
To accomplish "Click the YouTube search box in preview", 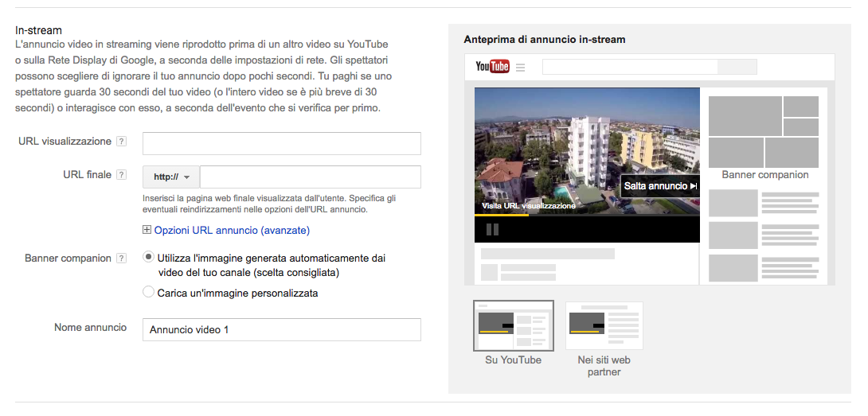I will (649, 67).
